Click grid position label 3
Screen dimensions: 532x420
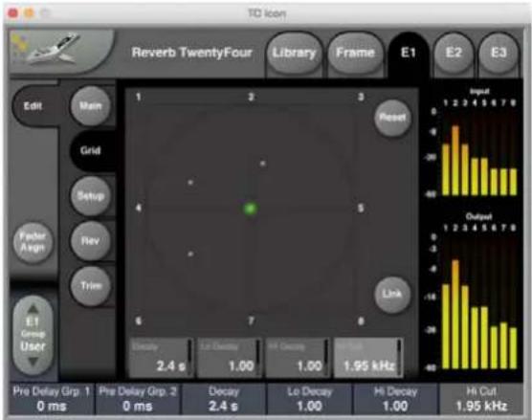point(361,98)
